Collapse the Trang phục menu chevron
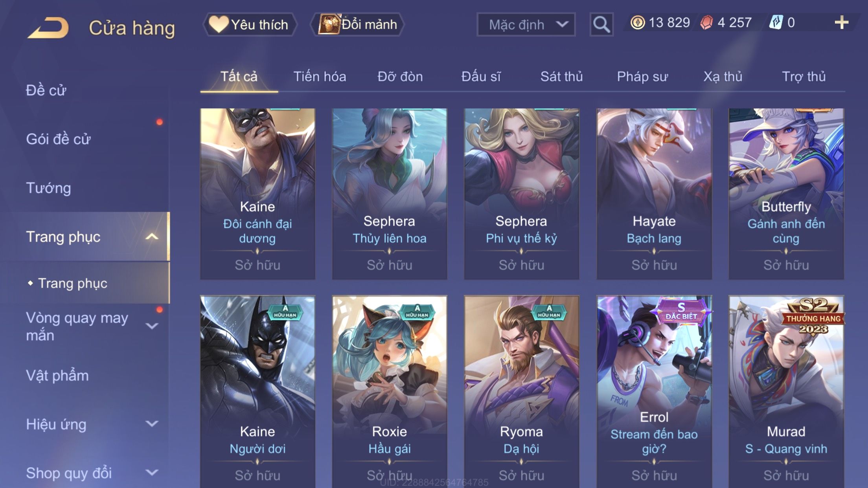The width and height of the screenshot is (868, 488). coord(152,237)
